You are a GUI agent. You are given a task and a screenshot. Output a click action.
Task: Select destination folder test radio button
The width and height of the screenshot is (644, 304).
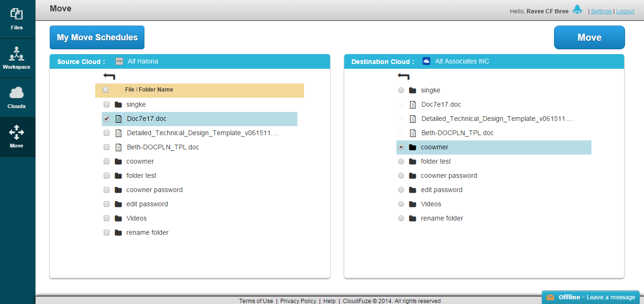point(401,161)
